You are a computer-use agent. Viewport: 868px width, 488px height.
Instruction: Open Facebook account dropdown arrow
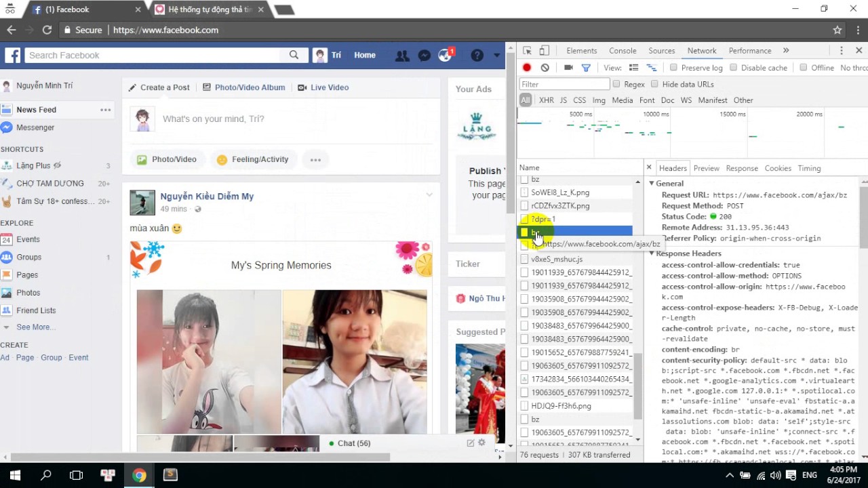click(497, 56)
